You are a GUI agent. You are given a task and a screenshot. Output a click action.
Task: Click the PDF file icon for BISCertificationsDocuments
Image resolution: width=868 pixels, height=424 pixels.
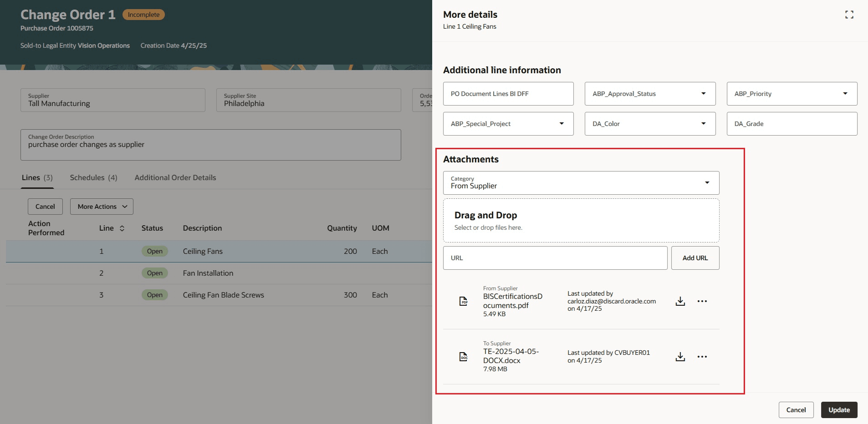click(x=464, y=301)
